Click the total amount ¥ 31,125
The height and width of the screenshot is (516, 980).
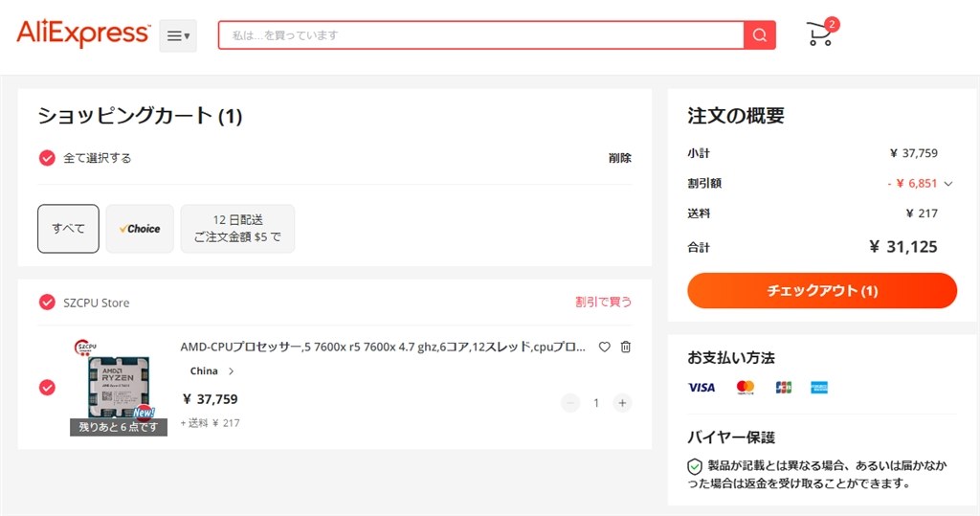coord(903,246)
